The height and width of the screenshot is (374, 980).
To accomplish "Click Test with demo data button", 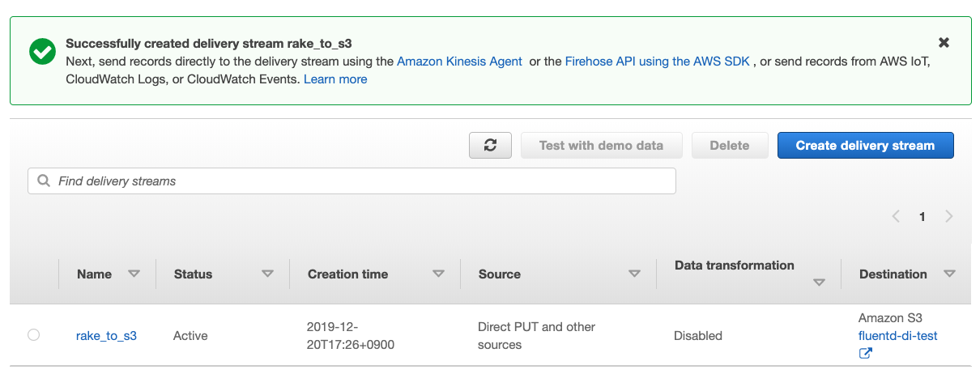I will tap(601, 146).
